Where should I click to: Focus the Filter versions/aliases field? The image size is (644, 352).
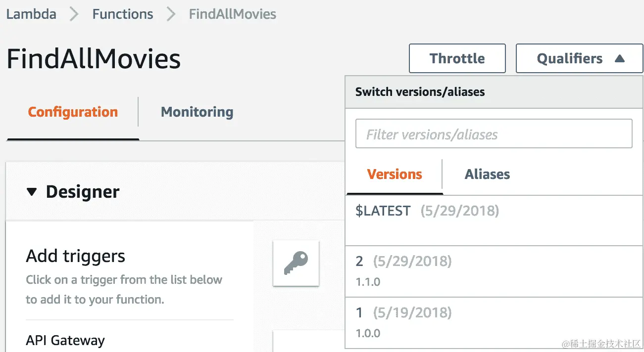pos(494,133)
